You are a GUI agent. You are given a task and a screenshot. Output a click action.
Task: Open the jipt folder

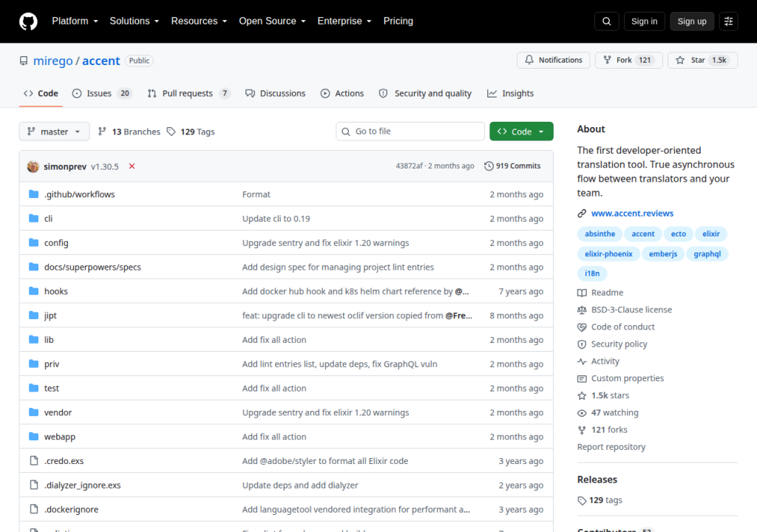[x=50, y=316]
